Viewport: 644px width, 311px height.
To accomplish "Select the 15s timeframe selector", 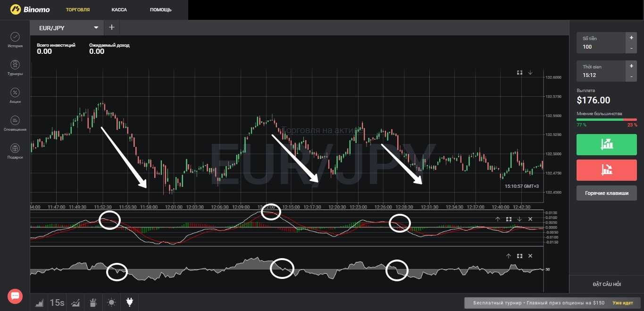I will point(57,303).
